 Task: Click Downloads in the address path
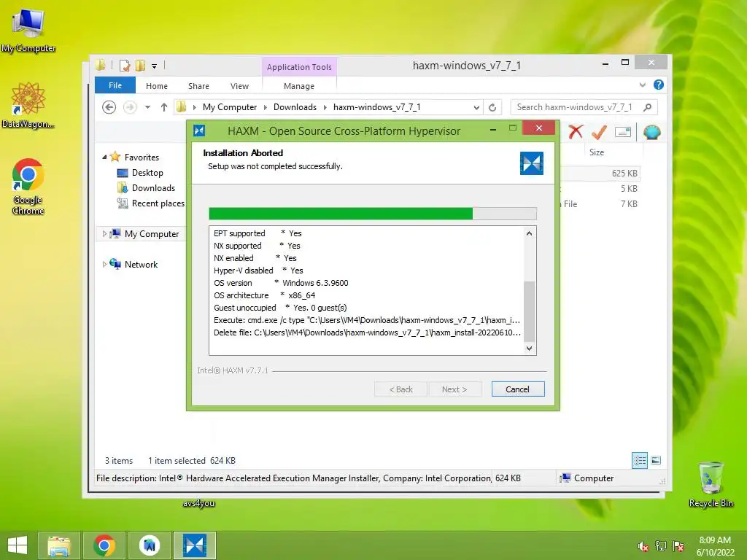tap(295, 107)
